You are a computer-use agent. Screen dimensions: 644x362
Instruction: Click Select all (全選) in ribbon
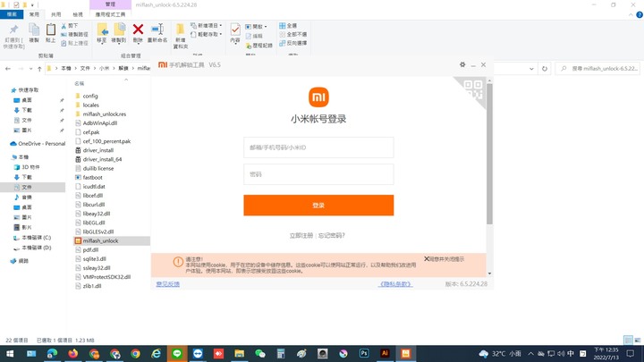288,25
